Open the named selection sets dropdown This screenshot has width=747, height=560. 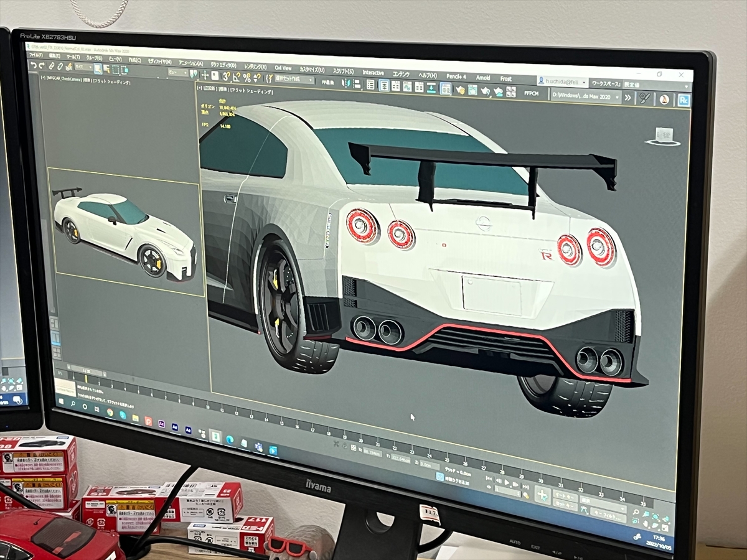tap(294, 79)
